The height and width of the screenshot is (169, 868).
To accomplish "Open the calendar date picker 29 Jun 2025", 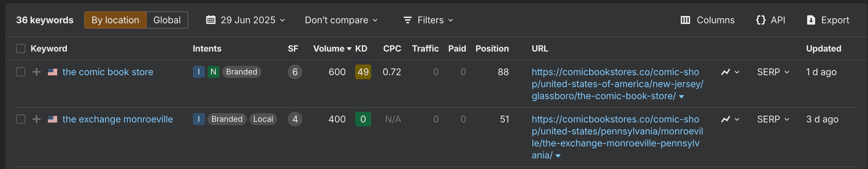I will tap(246, 20).
